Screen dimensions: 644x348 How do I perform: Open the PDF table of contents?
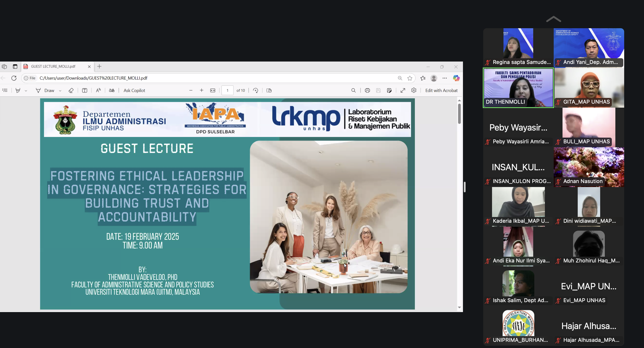[x=5, y=90]
